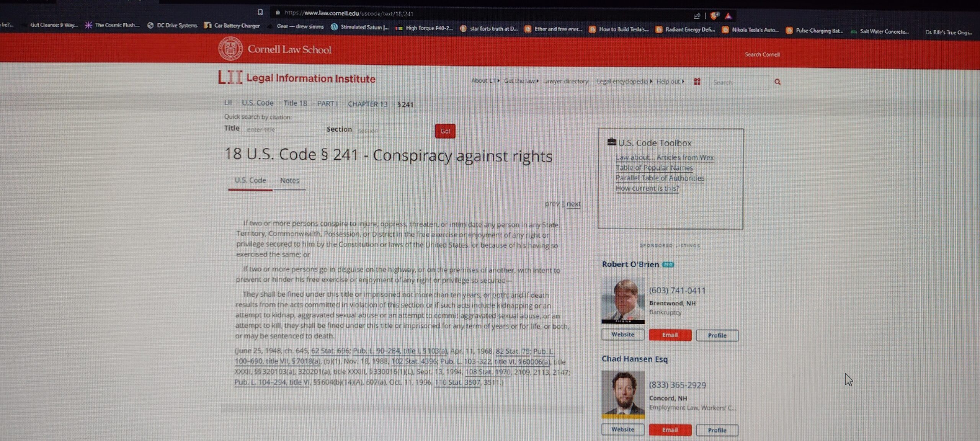Screen dimensions: 980x441
Task: Click the Cornell seal logo
Action: pos(230,49)
